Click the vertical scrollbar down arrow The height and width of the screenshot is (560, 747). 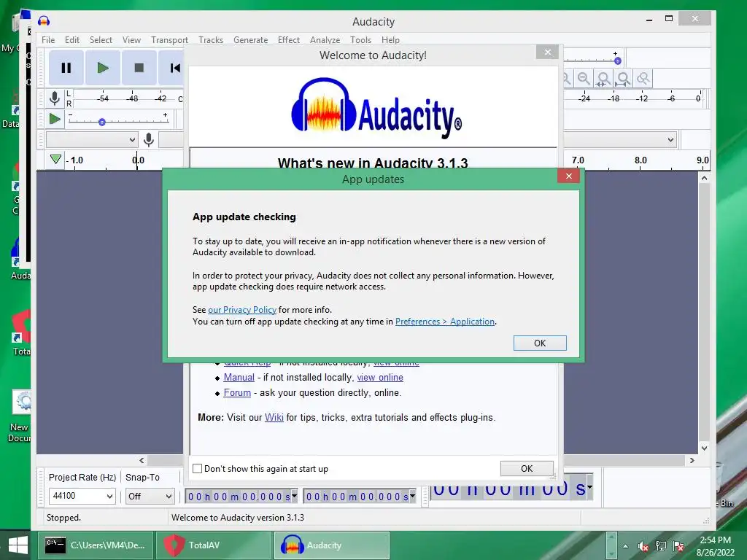704,448
